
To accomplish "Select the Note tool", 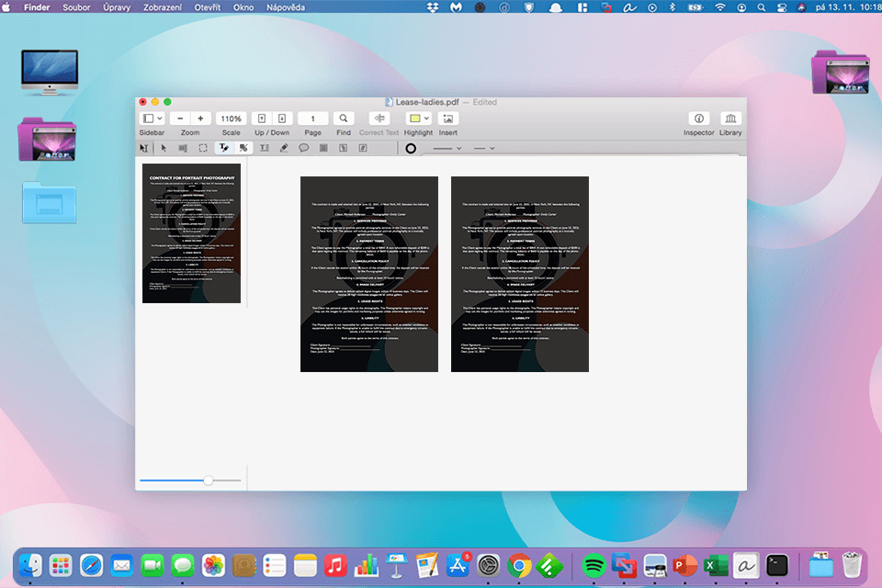I will coord(323,148).
